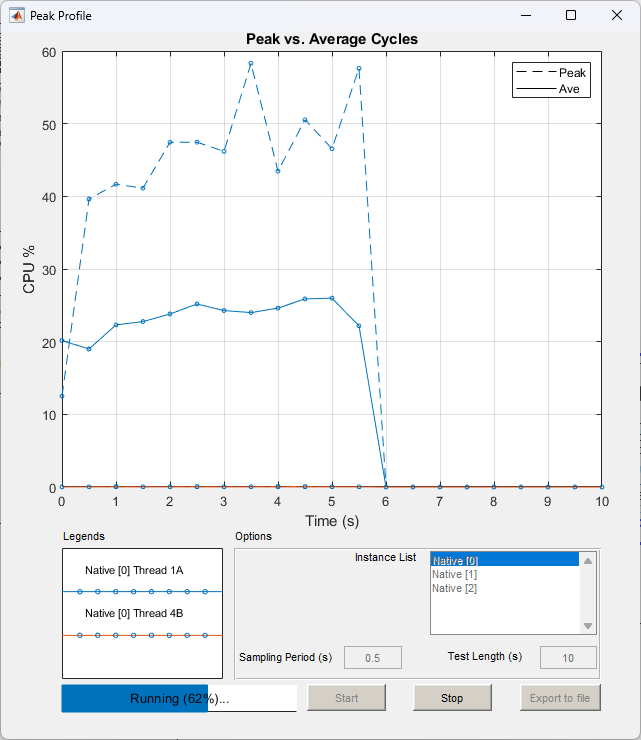The height and width of the screenshot is (740, 641).
Task: Select Native [2] in Instance List
Action: click(x=455, y=588)
